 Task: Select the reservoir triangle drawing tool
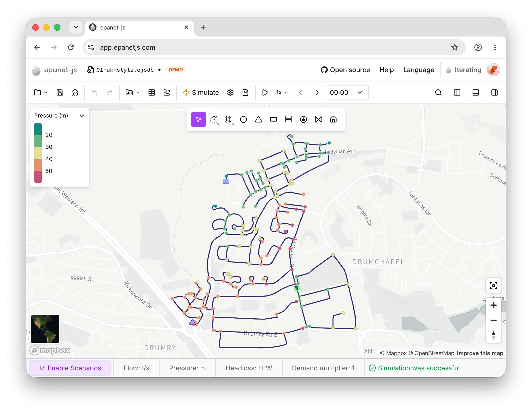click(x=259, y=120)
